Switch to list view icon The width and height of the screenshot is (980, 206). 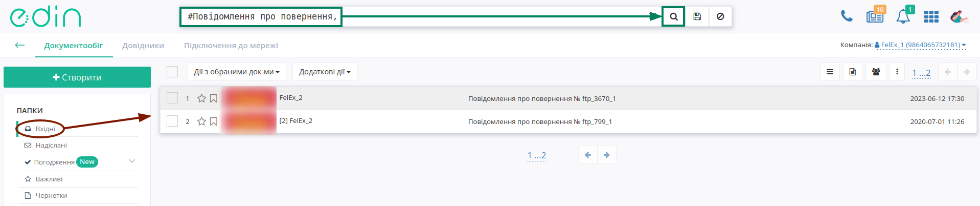point(830,72)
